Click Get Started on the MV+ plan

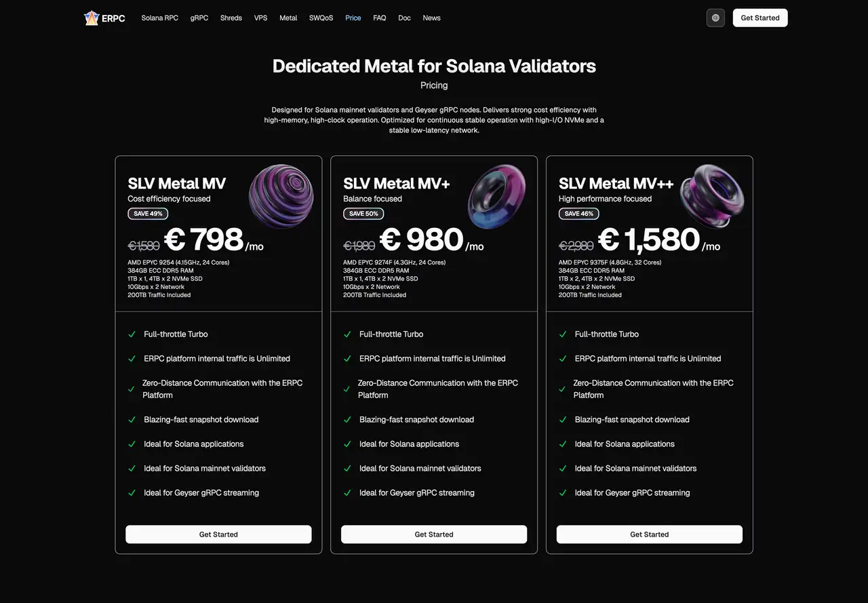pyautogui.click(x=434, y=534)
